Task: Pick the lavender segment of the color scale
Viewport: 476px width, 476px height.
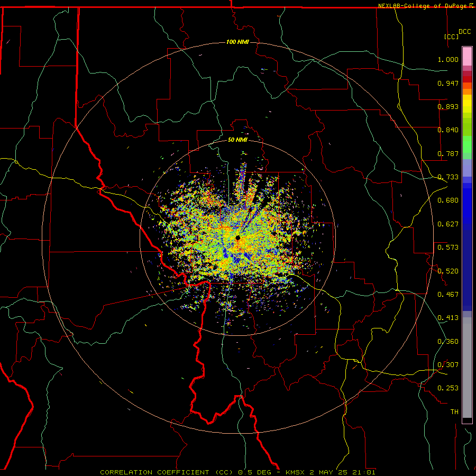Action: pyautogui.click(x=467, y=168)
